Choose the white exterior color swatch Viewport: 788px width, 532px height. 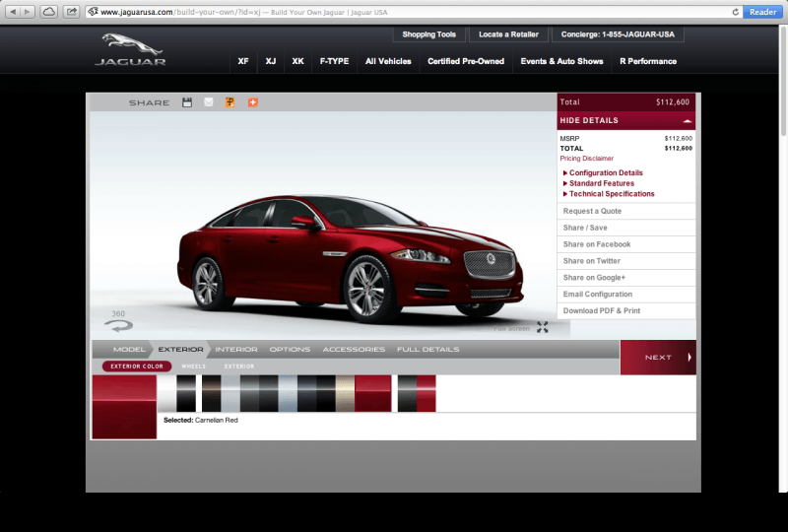pyautogui.click(x=166, y=393)
